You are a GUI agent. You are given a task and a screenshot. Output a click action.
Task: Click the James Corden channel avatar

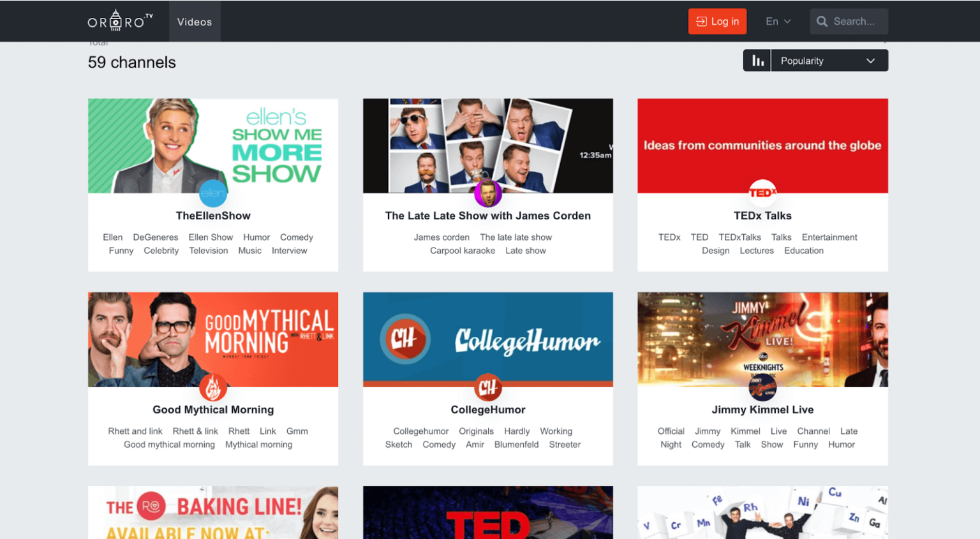pyautogui.click(x=488, y=193)
